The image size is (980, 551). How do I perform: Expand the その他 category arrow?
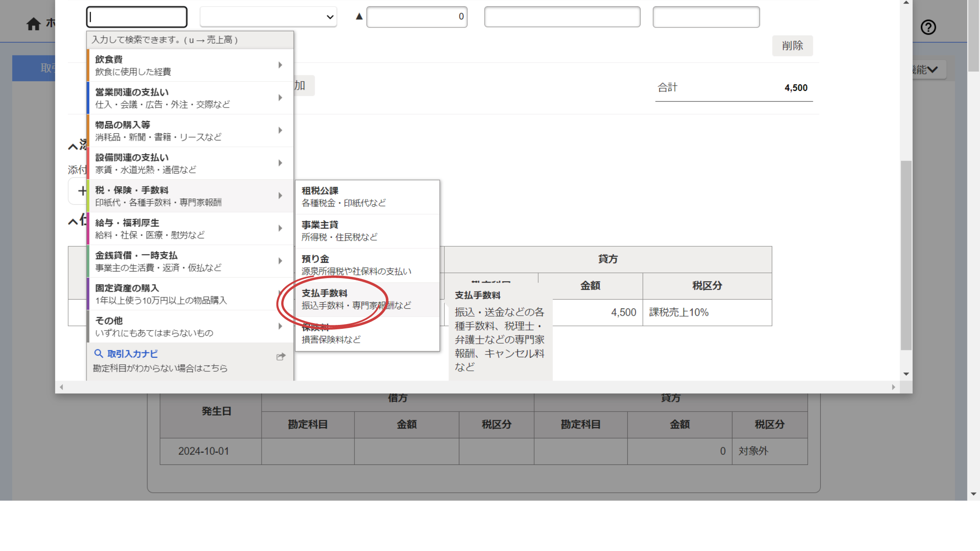tap(280, 326)
